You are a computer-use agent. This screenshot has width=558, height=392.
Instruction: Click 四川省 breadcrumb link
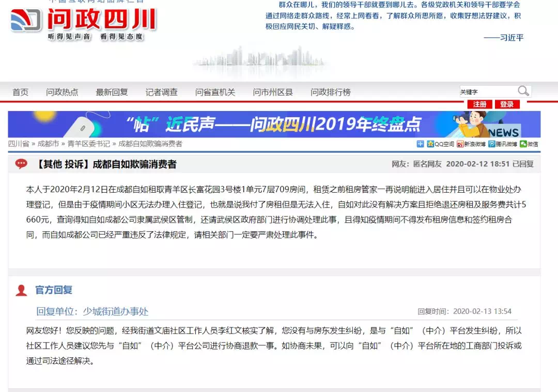(19, 144)
